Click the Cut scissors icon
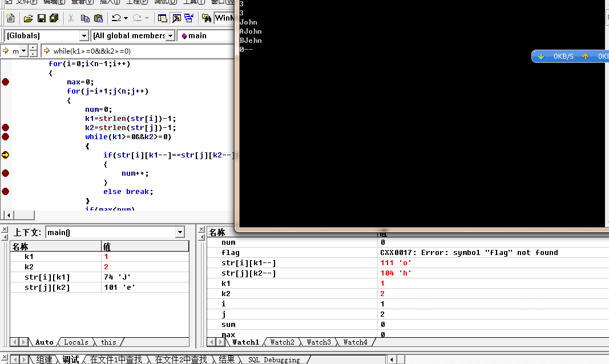Image resolution: width=609 pixels, height=364 pixels. tap(71, 18)
